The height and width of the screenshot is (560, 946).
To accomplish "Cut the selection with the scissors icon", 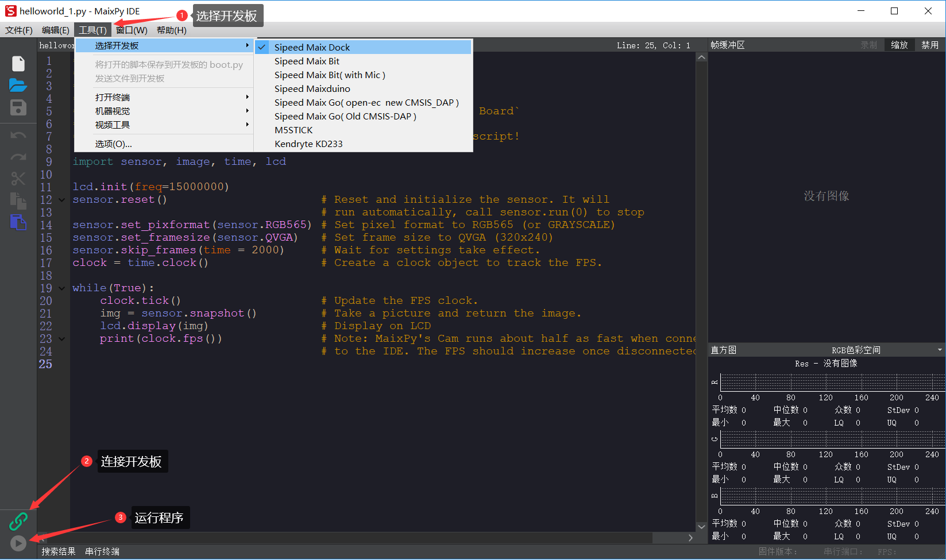I will [18, 179].
